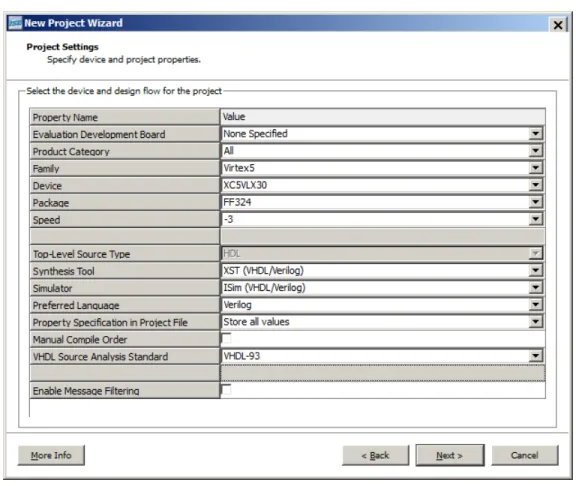This screenshot has width=576, height=486.
Task: Click the 'Value' column header
Action: pyautogui.click(x=382, y=117)
